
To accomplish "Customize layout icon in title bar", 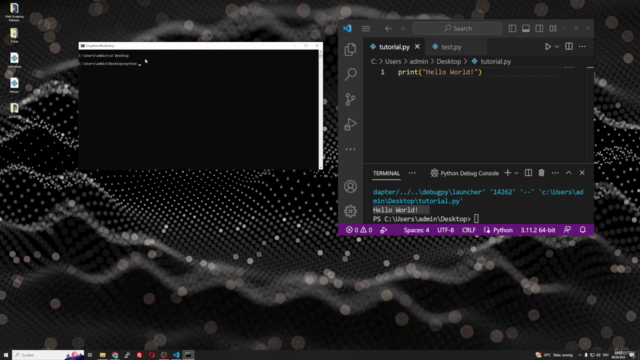I will click(553, 29).
